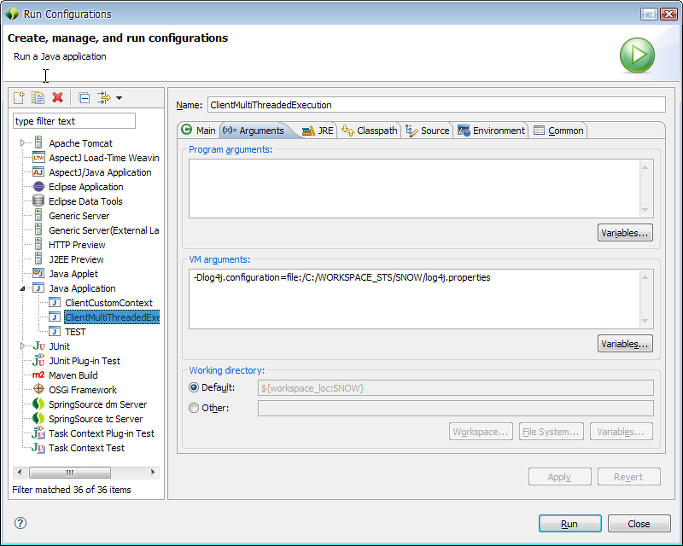Click Collapse All toolbar icon
683x546 pixels.
[84, 98]
